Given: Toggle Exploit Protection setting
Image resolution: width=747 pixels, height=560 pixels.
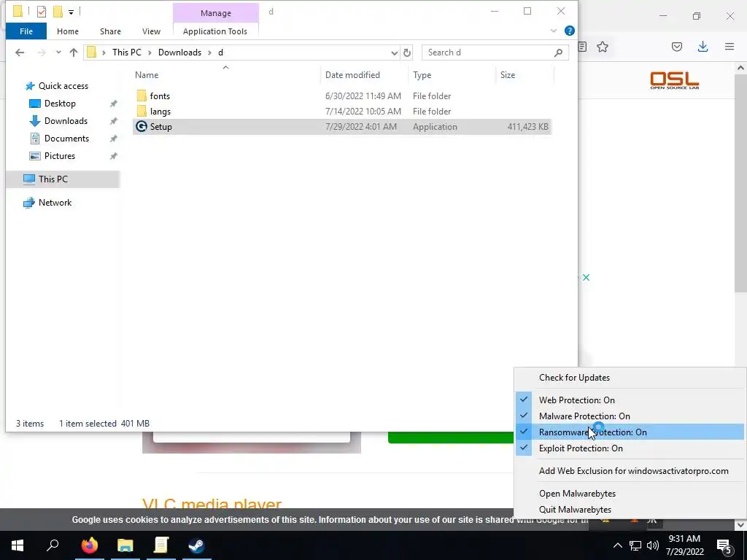Looking at the screenshot, I should pos(630,448).
